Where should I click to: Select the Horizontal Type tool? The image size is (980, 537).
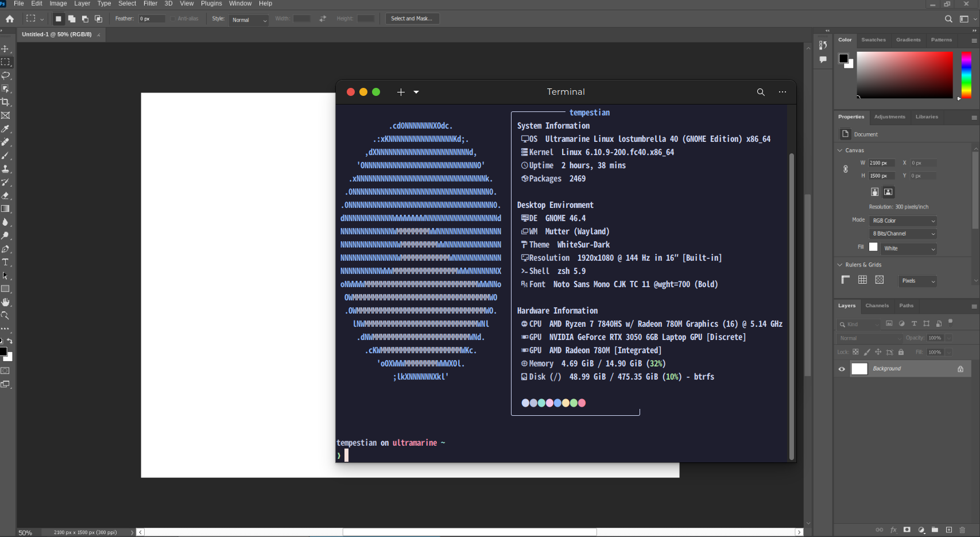[x=6, y=262]
